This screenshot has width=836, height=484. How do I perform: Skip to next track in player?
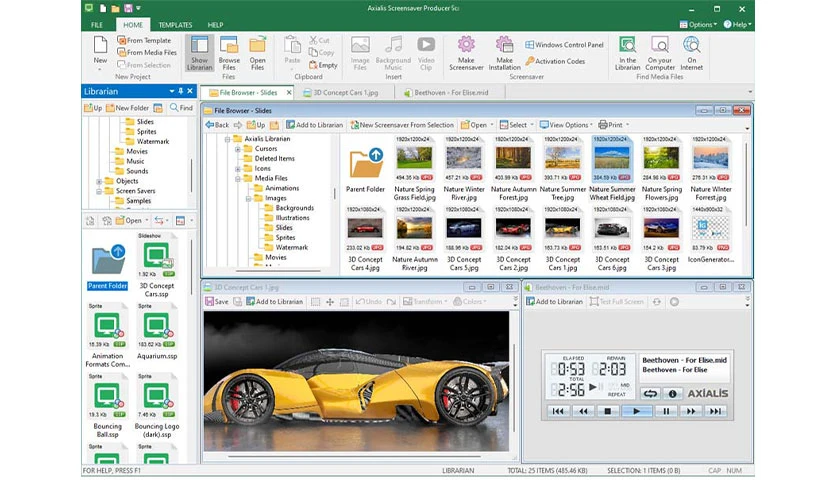coord(716,411)
